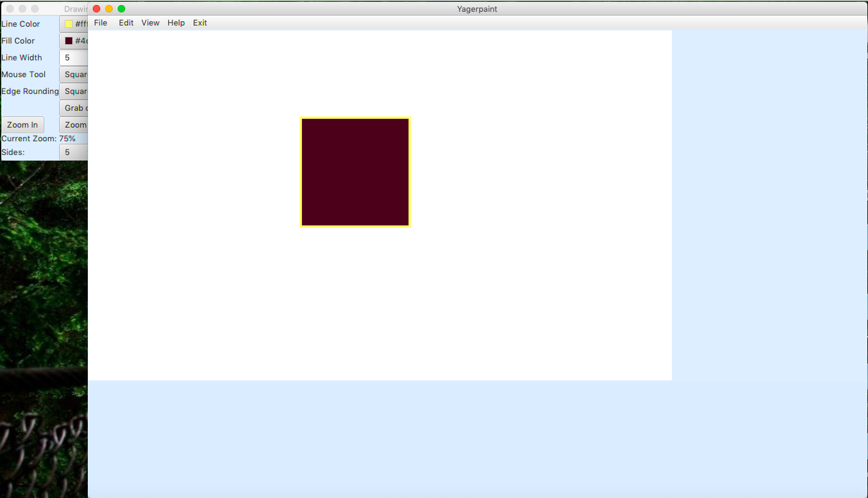Open the View menu
The image size is (868, 498).
click(150, 23)
